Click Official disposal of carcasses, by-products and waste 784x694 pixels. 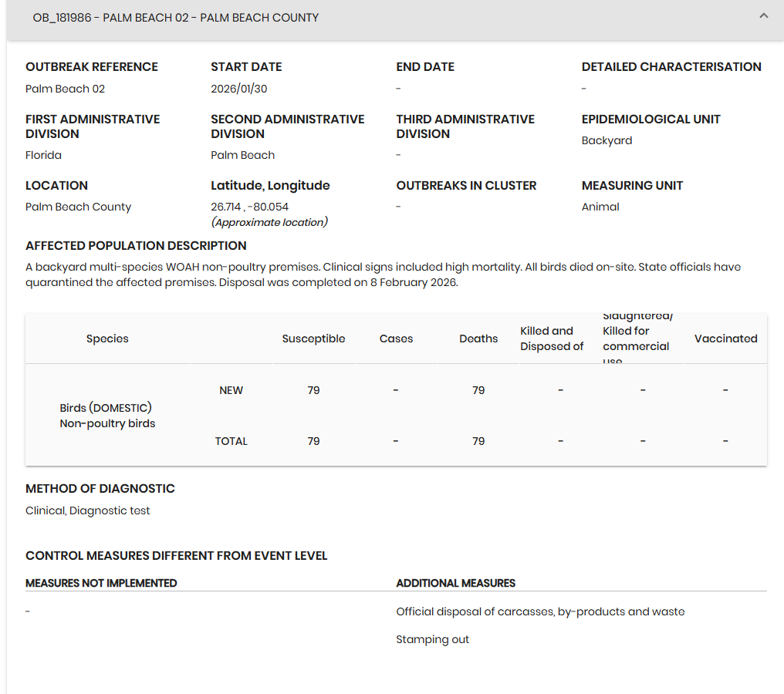coord(540,611)
